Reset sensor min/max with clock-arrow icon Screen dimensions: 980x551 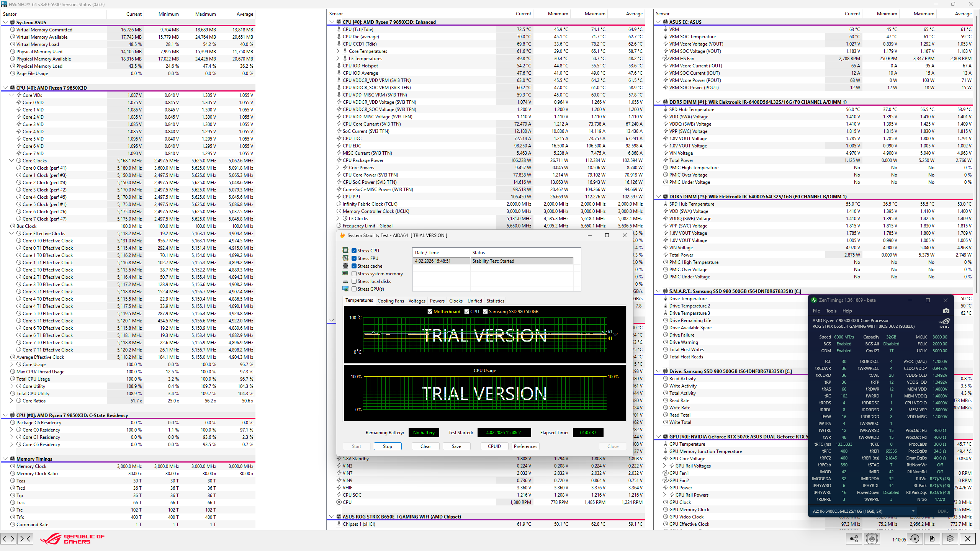tap(915, 539)
